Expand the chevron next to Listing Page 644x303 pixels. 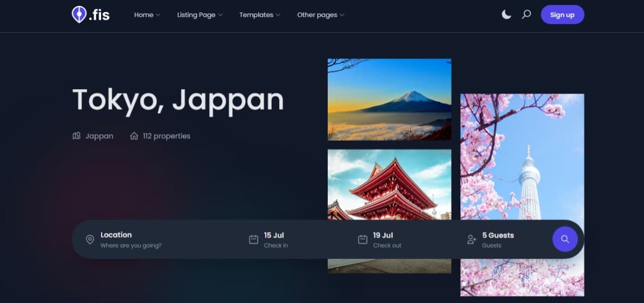click(220, 15)
